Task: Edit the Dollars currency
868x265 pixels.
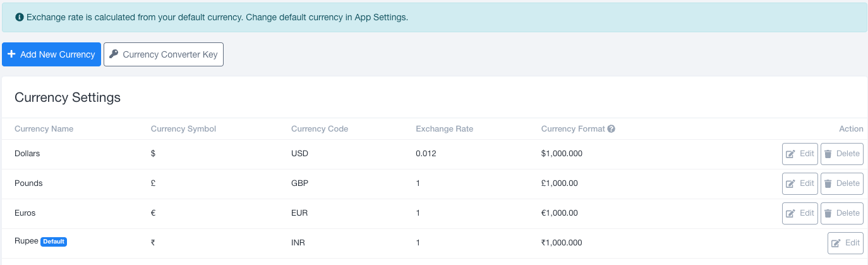Action: click(x=800, y=154)
